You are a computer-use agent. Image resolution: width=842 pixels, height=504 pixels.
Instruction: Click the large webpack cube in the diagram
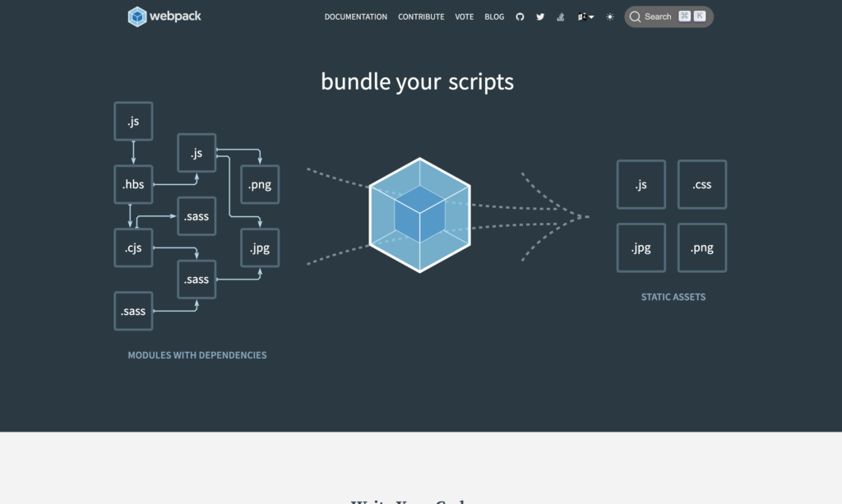coord(419,215)
